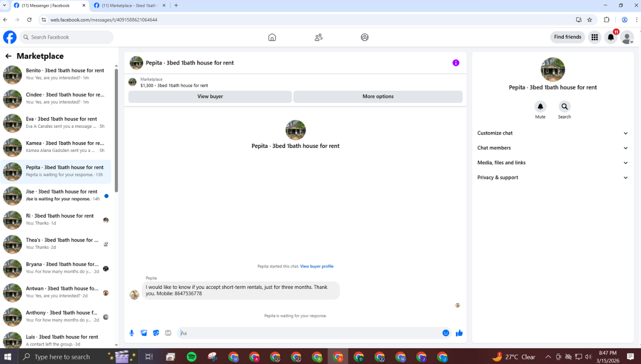
Task: Open the Windows notification center icon
Action: click(x=630, y=357)
